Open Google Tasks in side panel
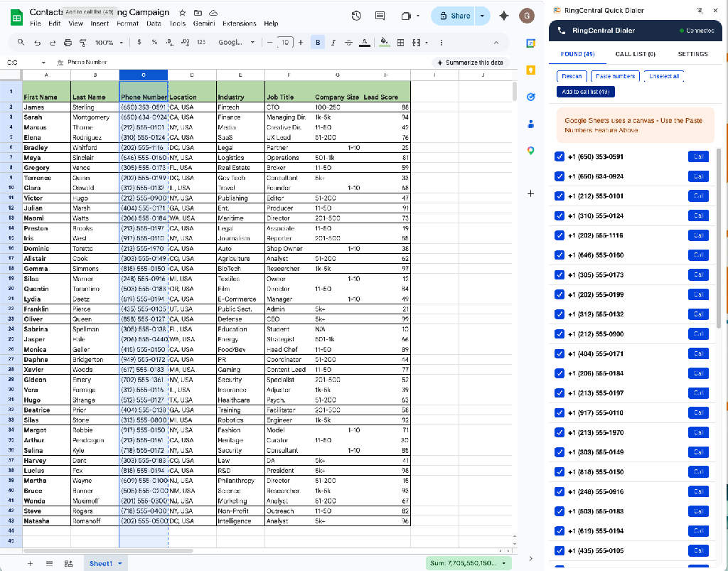Screen dimensions: 728x571 tap(530, 97)
